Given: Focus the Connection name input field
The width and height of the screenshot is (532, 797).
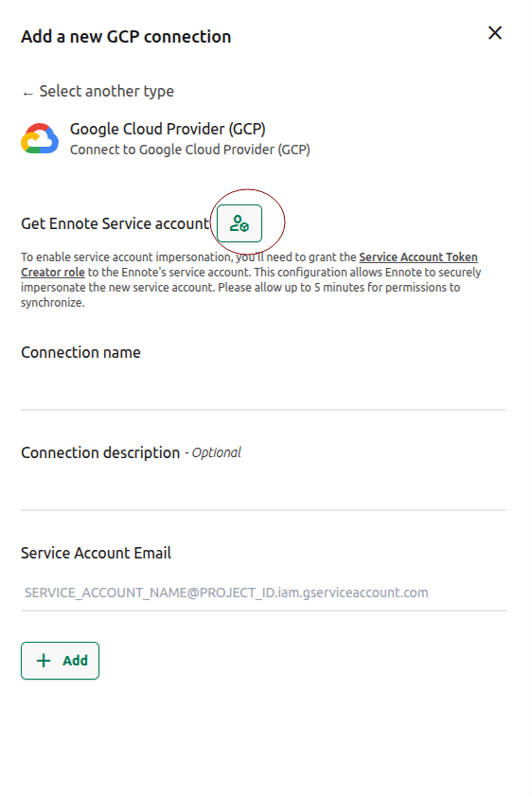Looking at the screenshot, I should pyautogui.click(x=263, y=390).
